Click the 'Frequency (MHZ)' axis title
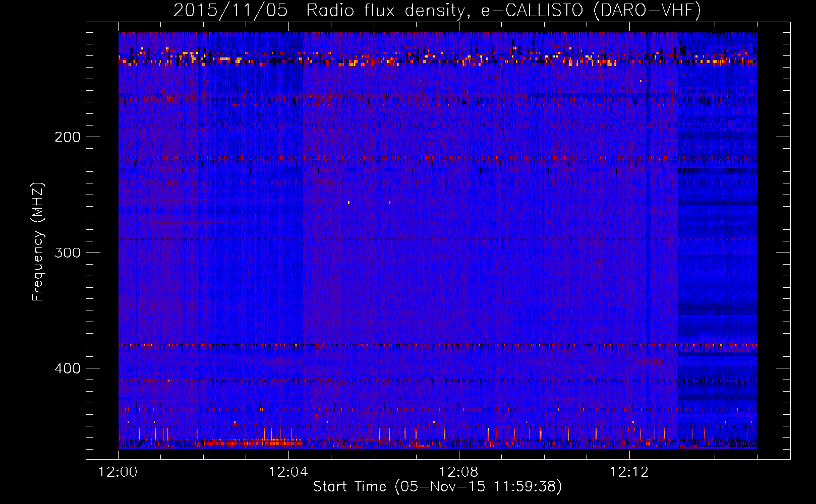 tap(38, 241)
